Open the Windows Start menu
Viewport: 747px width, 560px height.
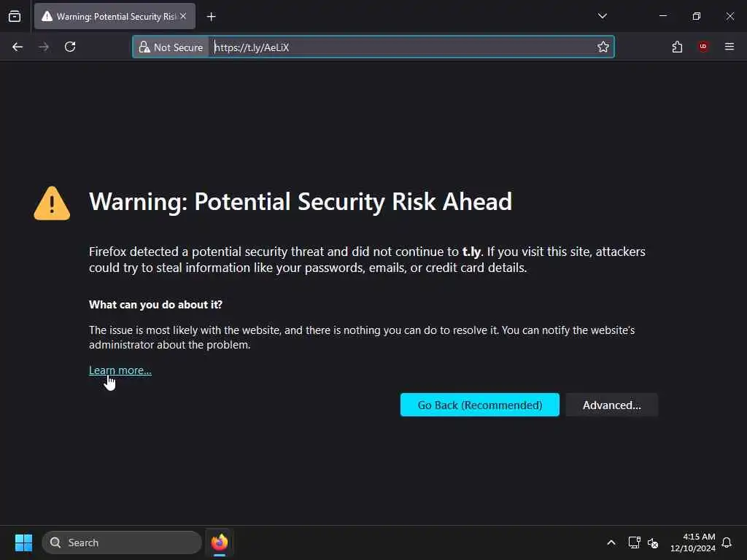pos(23,542)
